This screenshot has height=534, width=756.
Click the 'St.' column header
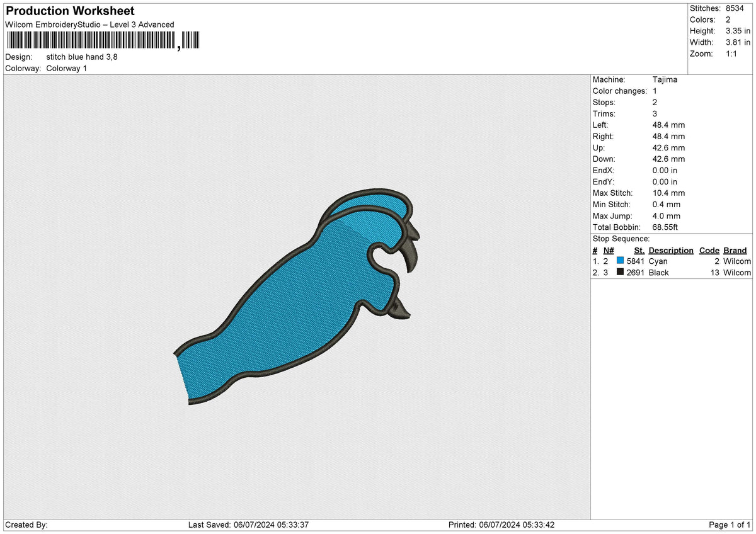(x=639, y=250)
